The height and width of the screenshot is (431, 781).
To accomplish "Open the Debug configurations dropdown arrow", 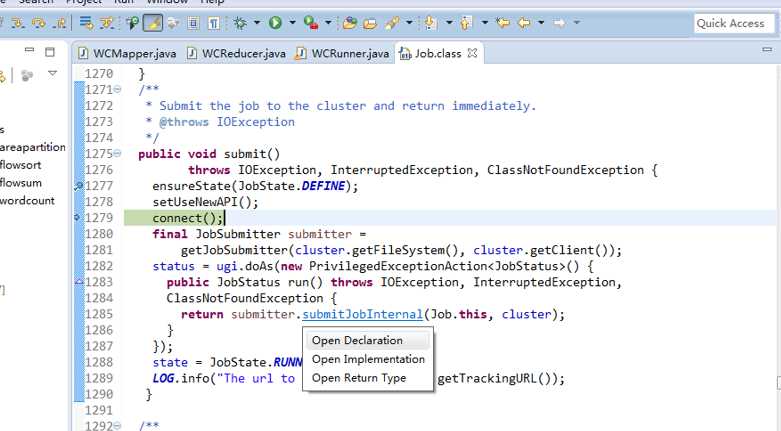I will tap(257, 22).
